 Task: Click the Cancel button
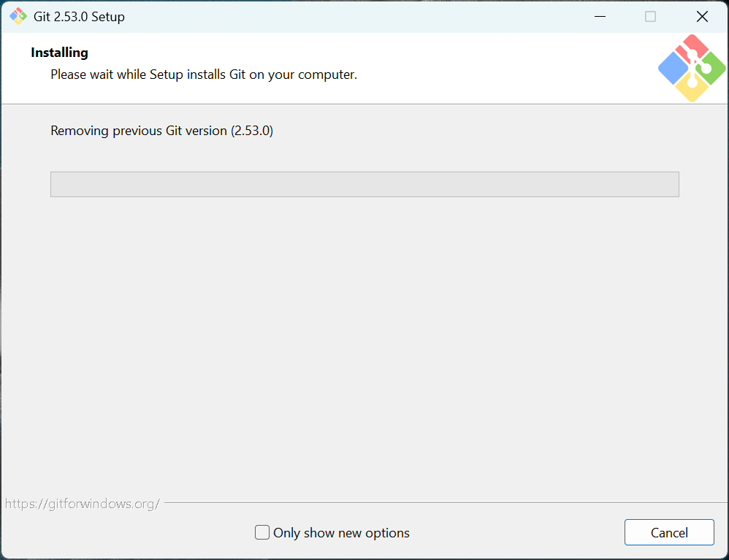coord(669,532)
